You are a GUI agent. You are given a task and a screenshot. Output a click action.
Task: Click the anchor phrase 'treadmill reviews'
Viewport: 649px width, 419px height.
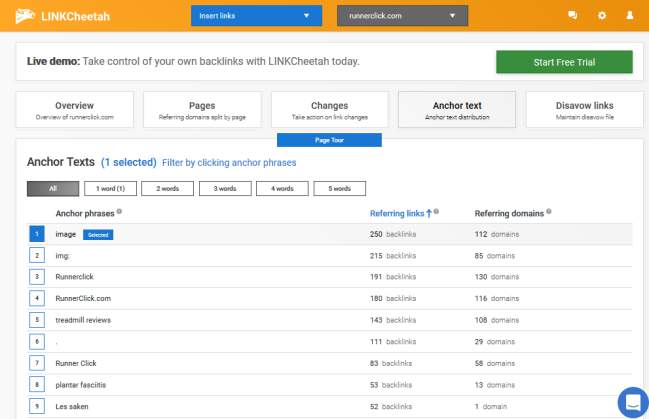click(x=83, y=320)
